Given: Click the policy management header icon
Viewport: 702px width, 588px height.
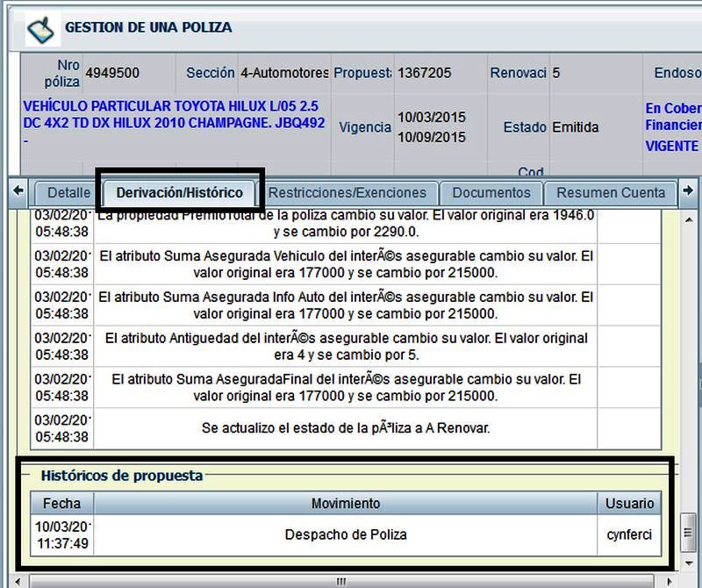Looking at the screenshot, I should coord(39,28).
